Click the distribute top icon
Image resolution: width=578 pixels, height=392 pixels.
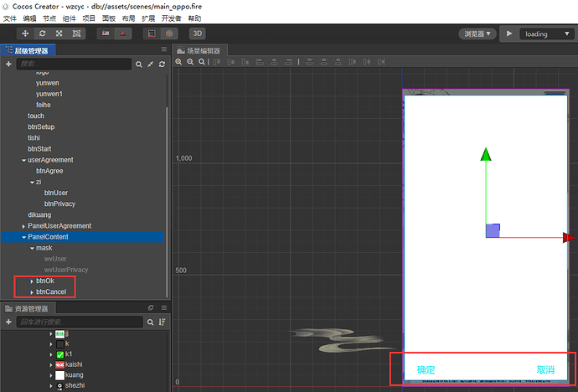point(310,62)
